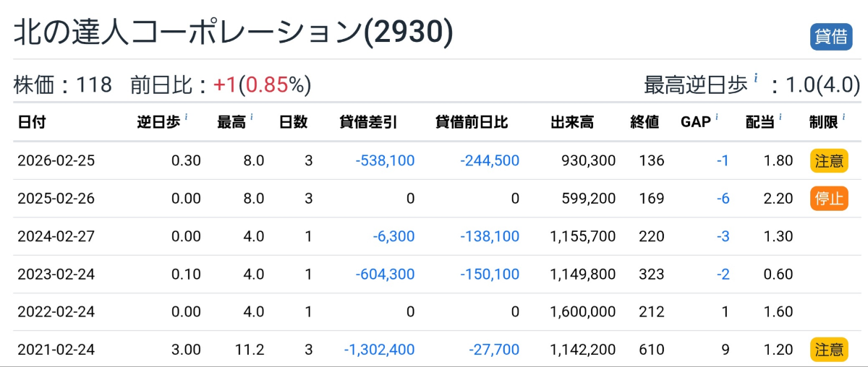Click the blue 貸借 badge

click(x=831, y=37)
